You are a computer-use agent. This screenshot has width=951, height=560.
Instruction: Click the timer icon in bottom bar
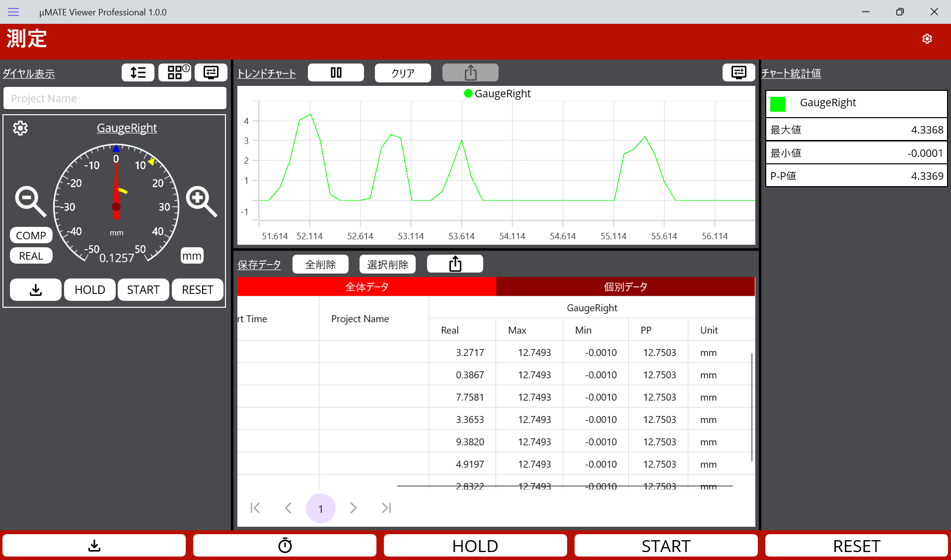(285, 546)
